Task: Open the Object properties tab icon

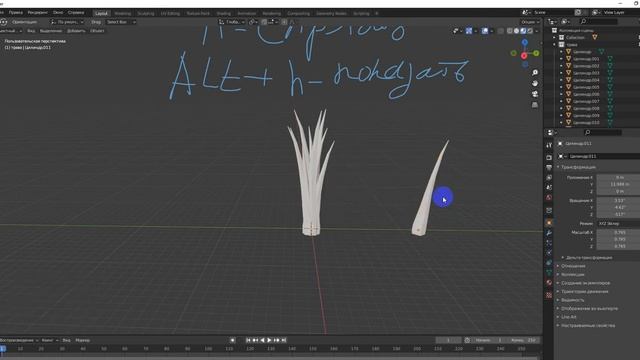Action: (x=549, y=223)
